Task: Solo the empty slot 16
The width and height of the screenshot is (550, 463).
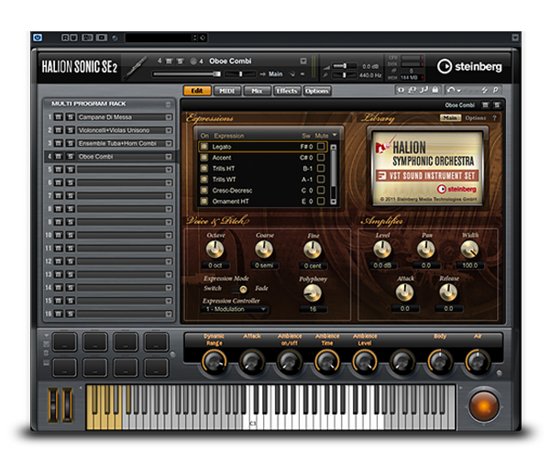Action: click(71, 314)
